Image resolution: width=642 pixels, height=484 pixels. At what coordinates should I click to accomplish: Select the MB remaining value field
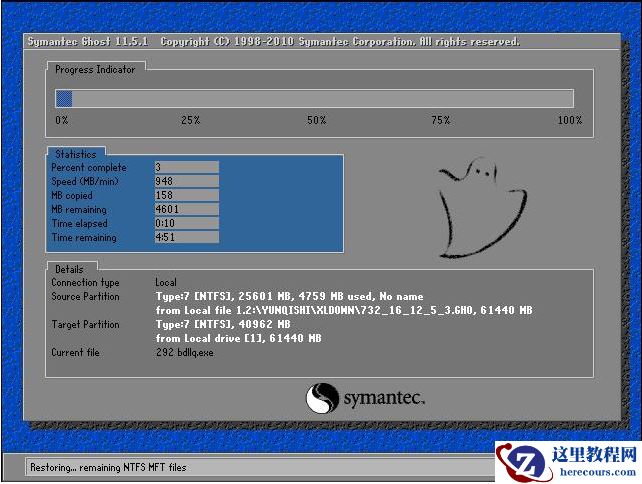coord(186,210)
